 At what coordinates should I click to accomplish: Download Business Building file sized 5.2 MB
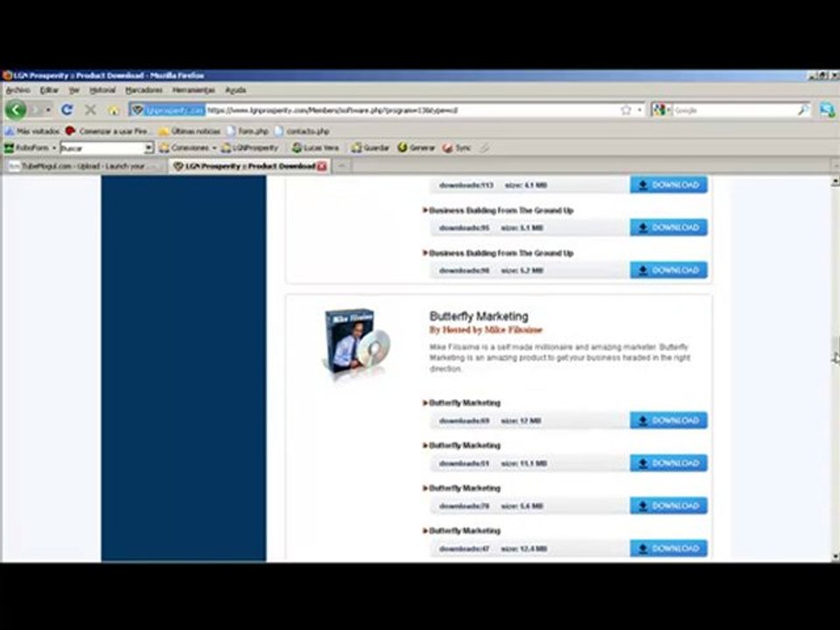pyautogui.click(x=668, y=270)
